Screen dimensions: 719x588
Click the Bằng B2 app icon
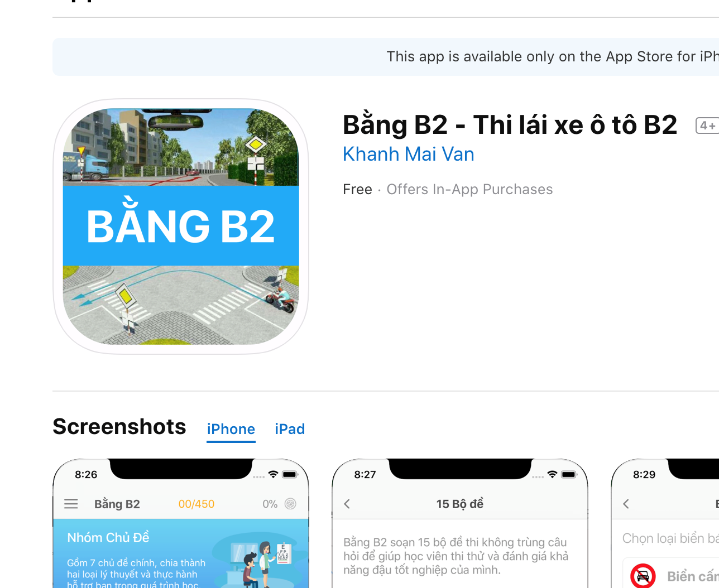(181, 226)
